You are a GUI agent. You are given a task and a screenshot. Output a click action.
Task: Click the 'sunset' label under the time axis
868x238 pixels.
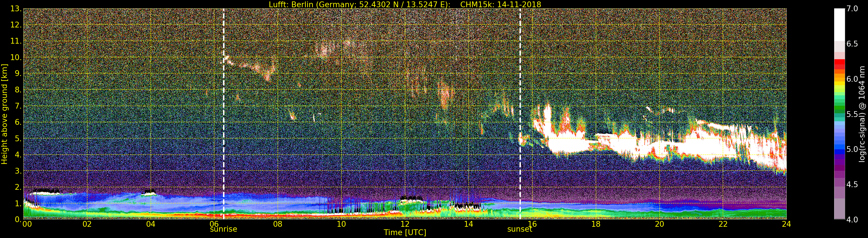(x=519, y=229)
